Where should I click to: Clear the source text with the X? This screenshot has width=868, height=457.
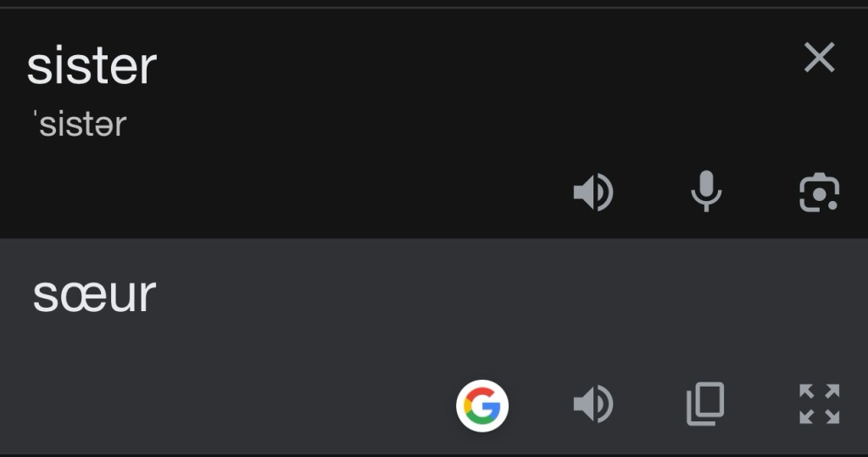(x=819, y=58)
